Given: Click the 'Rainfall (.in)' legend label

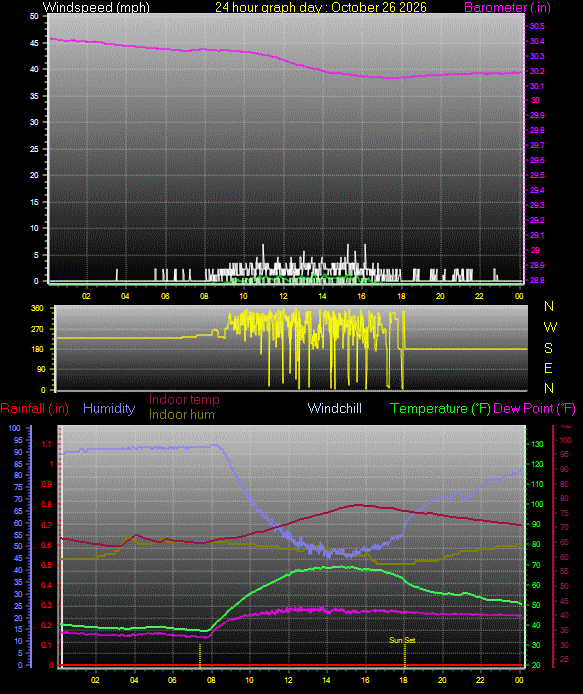Looking at the screenshot, I should (x=35, y=408).
